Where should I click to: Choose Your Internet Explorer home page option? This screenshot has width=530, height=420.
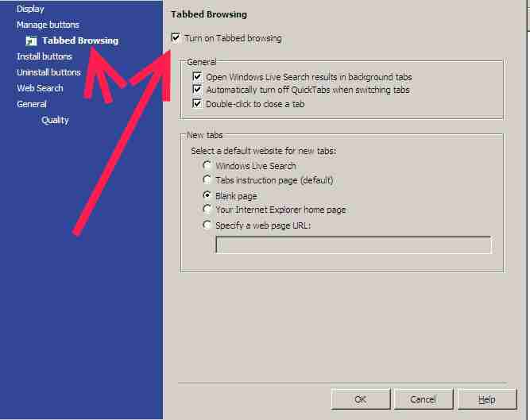pyautogui.click(x=207, y=209)
